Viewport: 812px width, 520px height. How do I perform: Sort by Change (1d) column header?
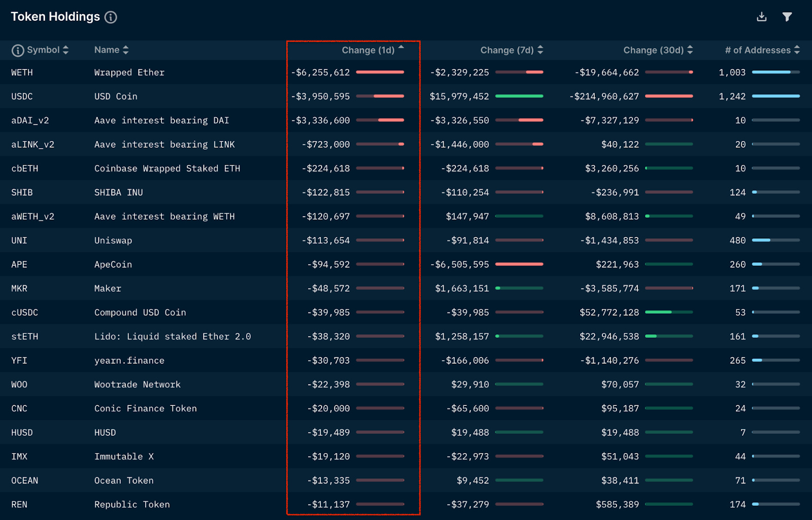pos(373,50)
